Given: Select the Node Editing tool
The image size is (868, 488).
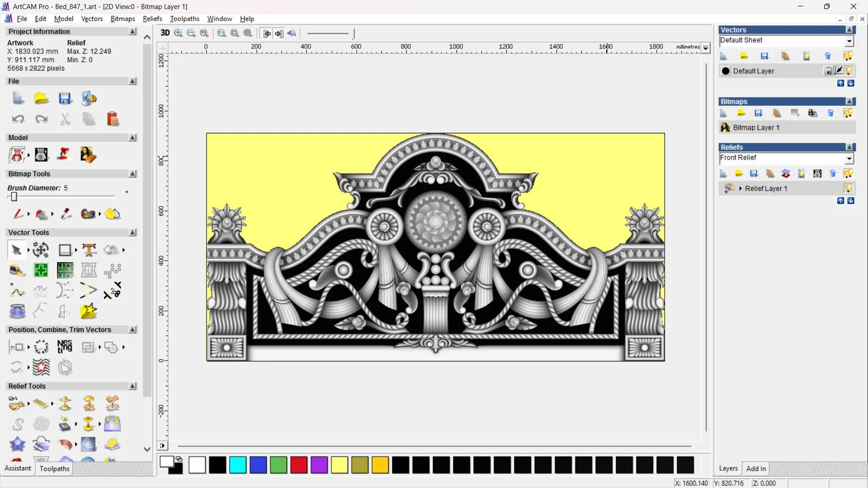Looking at the screenshot, I should point(17,291).
